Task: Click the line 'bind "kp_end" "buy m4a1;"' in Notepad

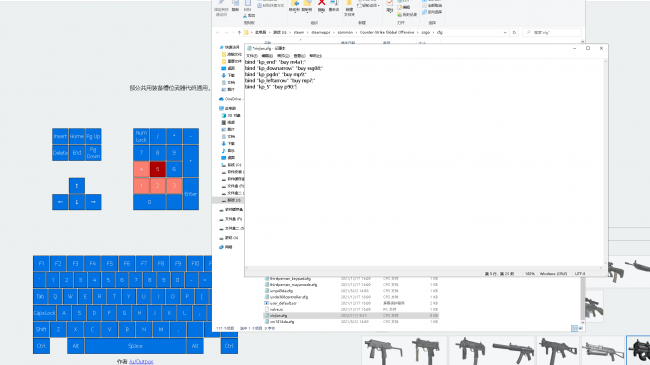Action: pos(275,62)
